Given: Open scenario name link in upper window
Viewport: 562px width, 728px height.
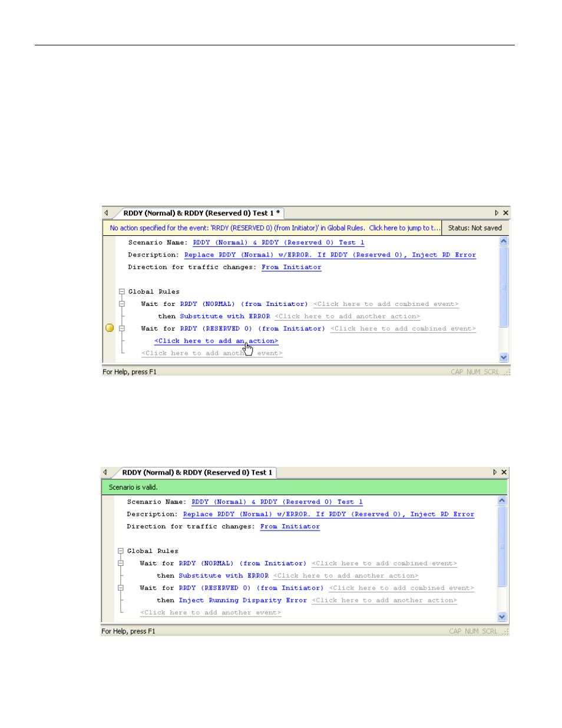Looking at the screenshot, I should click(x=279, y=242).
